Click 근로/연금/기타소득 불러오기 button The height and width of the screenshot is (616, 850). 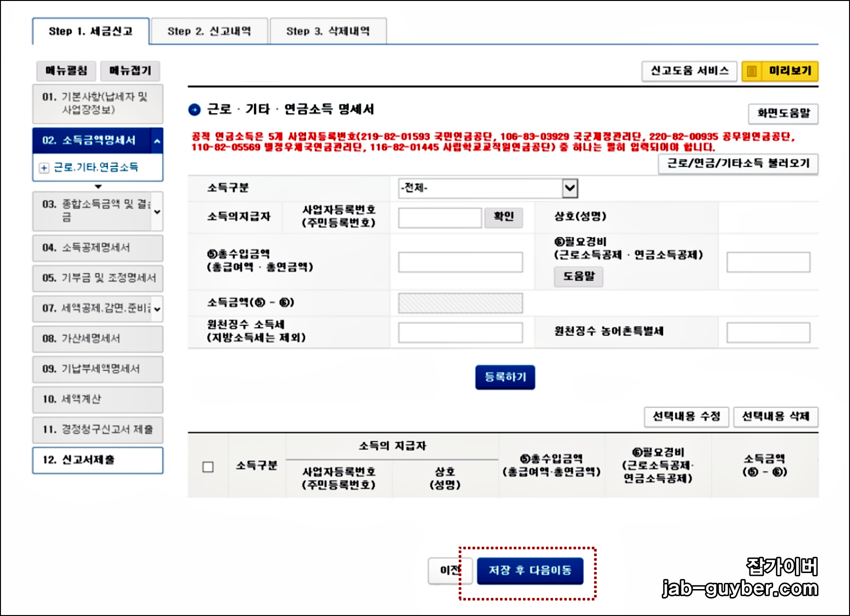point(738,163)
